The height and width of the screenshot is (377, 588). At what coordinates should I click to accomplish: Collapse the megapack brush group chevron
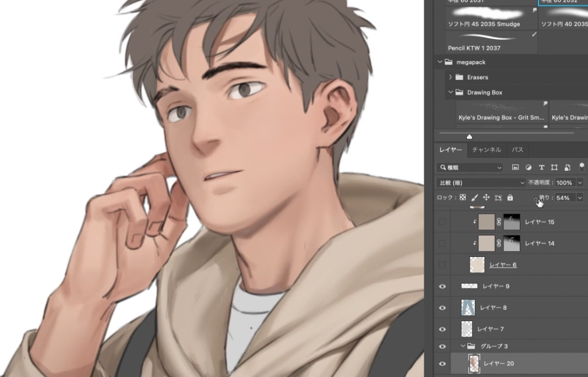tap(439, 62)
